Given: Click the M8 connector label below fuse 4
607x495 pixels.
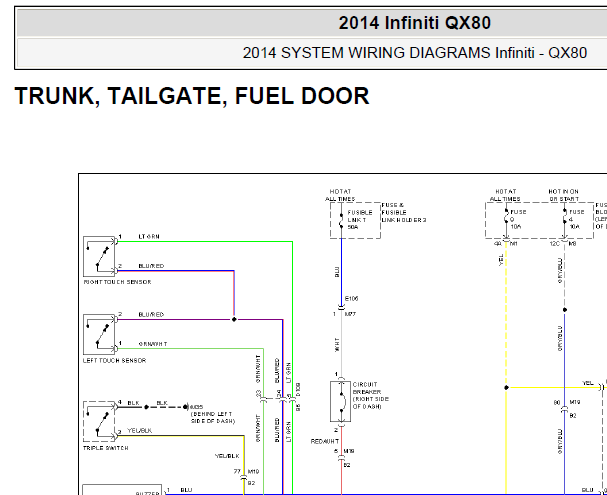Looking at the screenshot, I should pyautogui.click(x=573, y=244).
